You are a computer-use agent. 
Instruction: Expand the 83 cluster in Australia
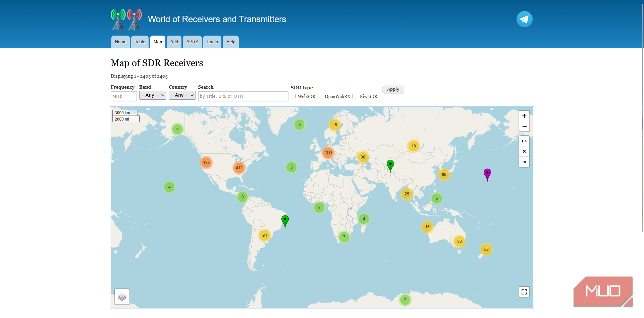[x=460, y=241]
